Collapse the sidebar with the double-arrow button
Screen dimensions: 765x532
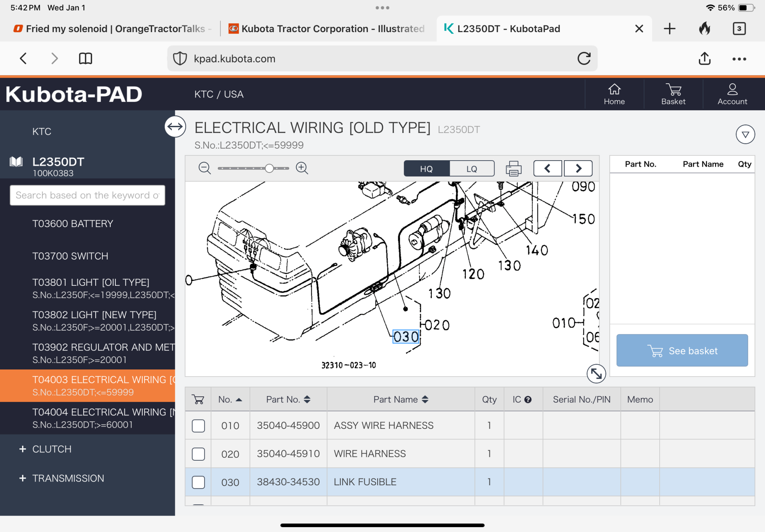click(175, 127)
